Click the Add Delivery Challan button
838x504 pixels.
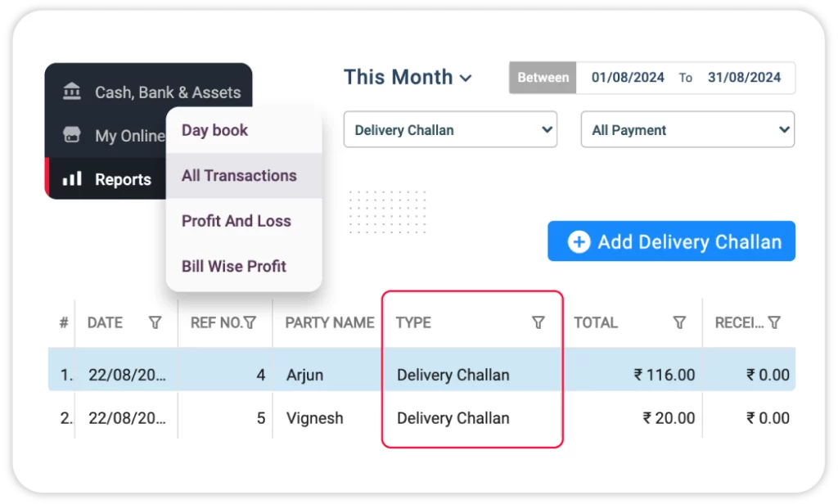coord(671,241)
